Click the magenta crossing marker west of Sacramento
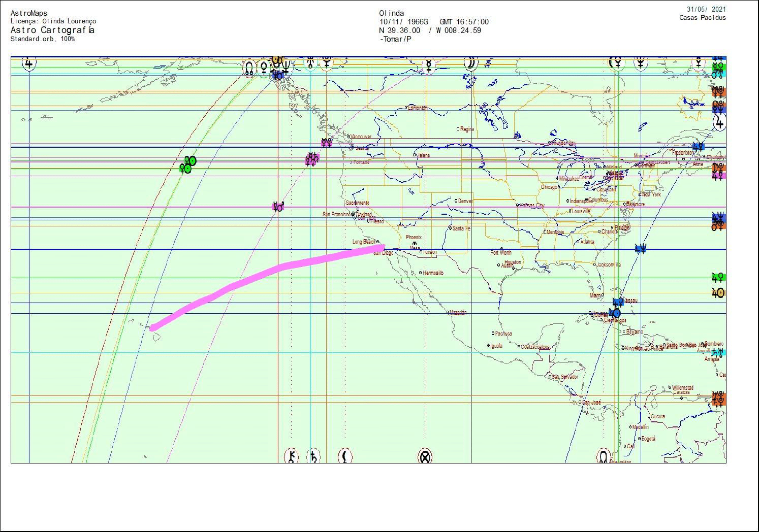Image resolution: width=759 pixels, height=532 pixels. 278,207
